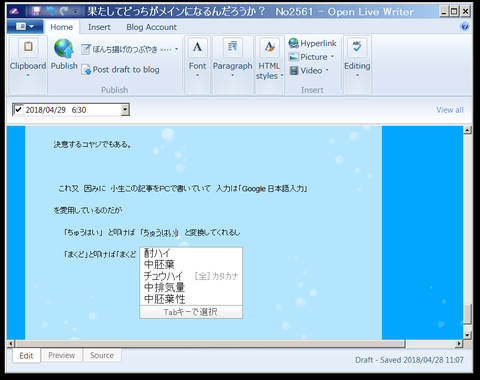Open the application file menu button
480x380 pixels.
pos(25,26)
